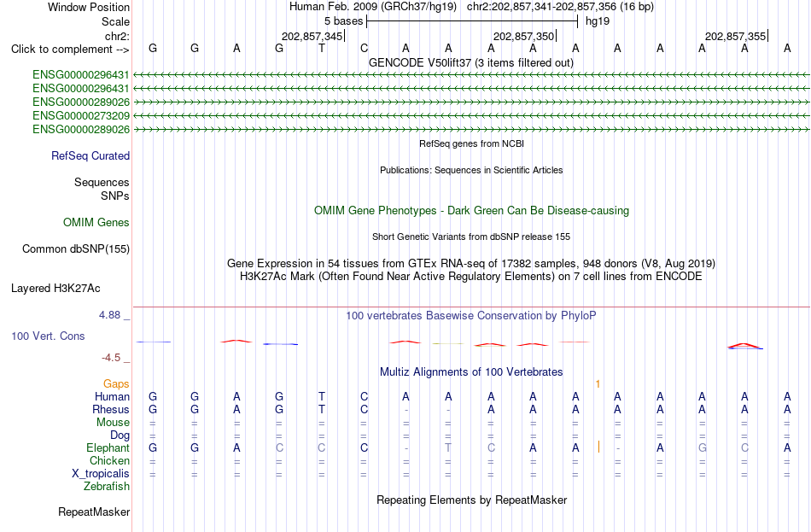Click '100 vertebrates Basewise Conservation by PhyloP' title
Viewport: 811px width, 532px height.
pos(471,316)
